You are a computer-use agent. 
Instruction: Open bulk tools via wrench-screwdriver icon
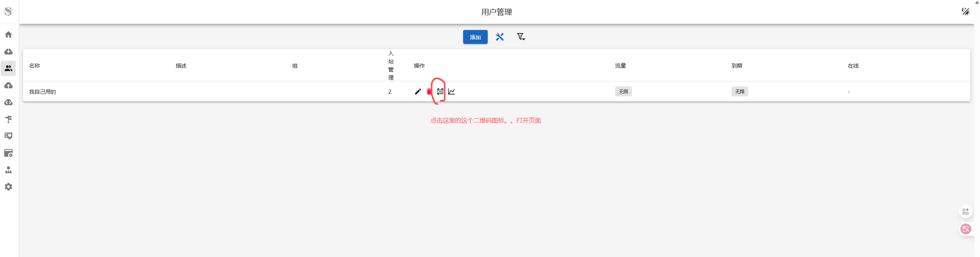pos(500,37)
